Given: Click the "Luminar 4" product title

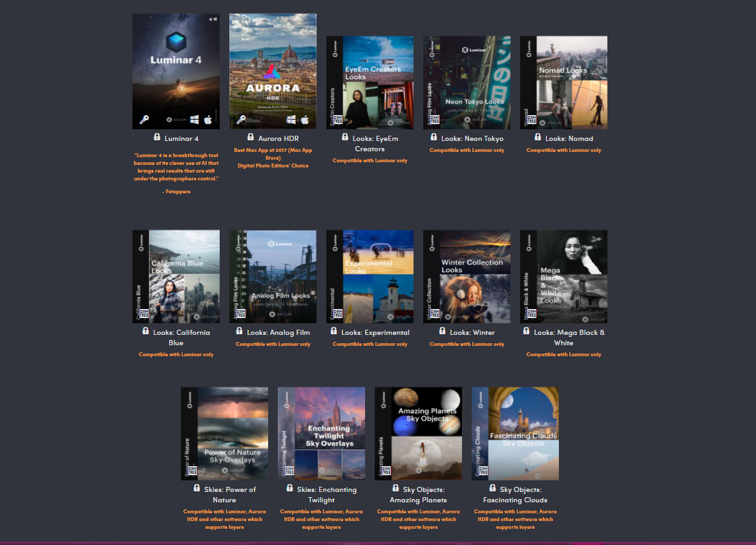Looking at the screenshot, I should [x=182, y=139].
